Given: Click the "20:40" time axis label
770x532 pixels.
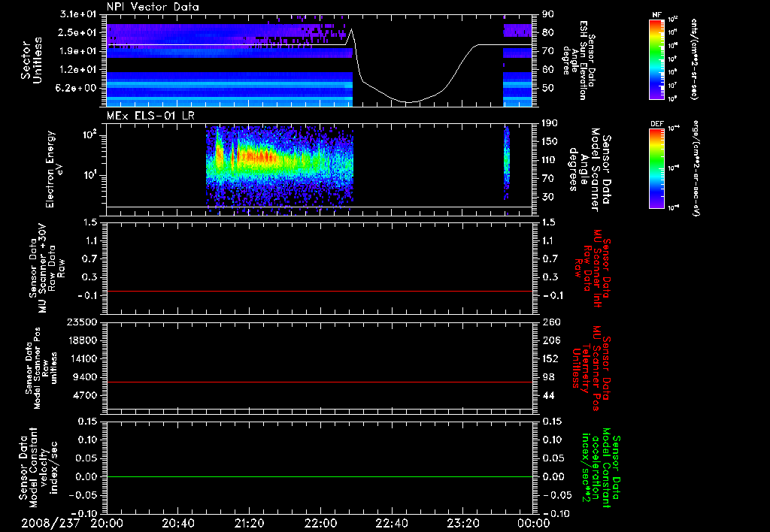Looking at the screenshot, I should tap(177, 523).
